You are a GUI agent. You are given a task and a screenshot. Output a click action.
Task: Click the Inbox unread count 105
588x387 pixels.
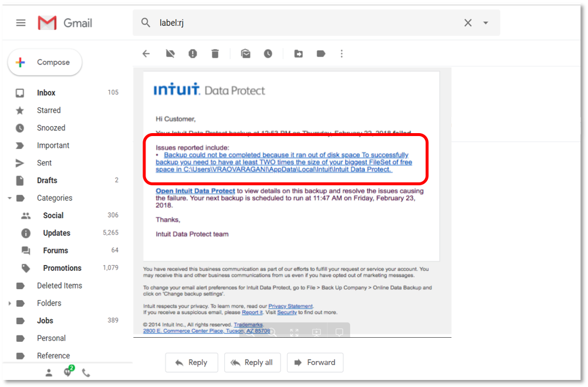click(113, 93)
